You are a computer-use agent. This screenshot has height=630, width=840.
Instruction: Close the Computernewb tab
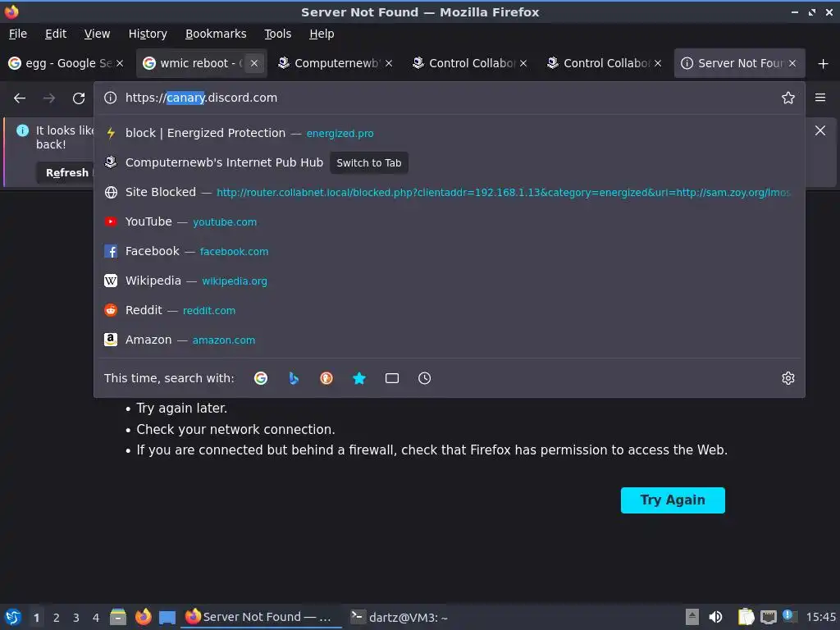click(389, 63)
